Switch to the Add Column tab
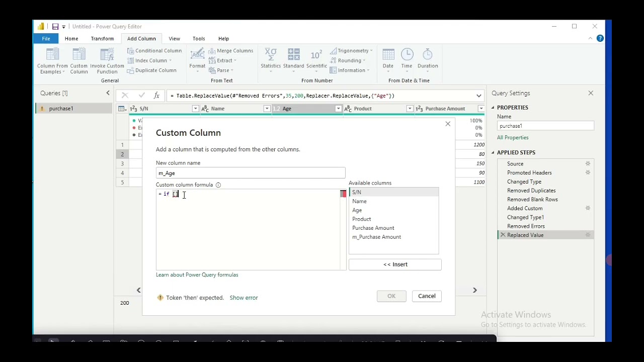Image resolution: width=644 pixels, height=362 pixels. (141, 39)
